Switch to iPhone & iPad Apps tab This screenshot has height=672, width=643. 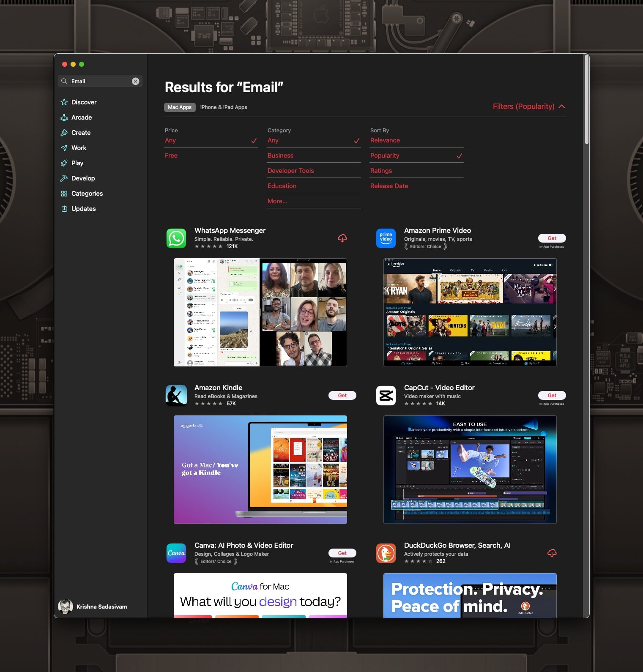223,107
